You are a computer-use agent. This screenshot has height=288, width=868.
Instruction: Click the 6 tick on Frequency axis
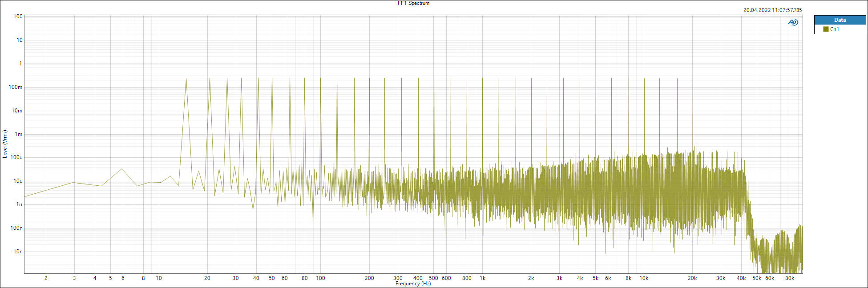[x=123, y=278]
